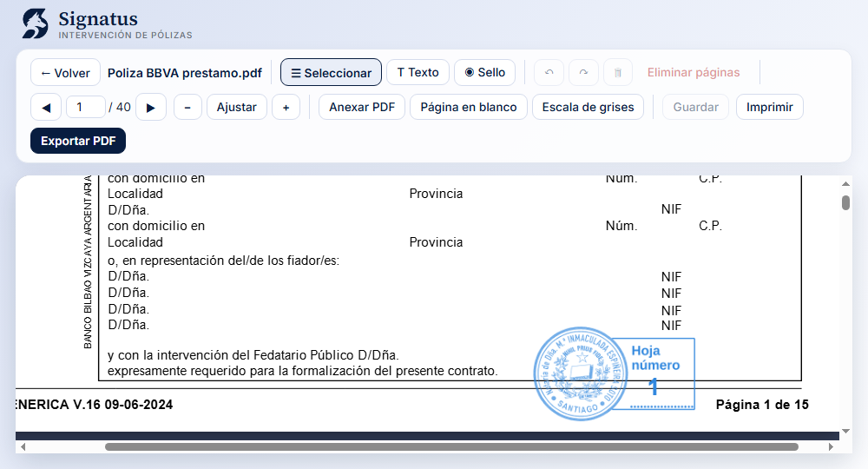The height and width of the screenshot is (469, 868).
Task: Click 'o, en representación del/de los fiador/es:'
Action: click(223, 261)
